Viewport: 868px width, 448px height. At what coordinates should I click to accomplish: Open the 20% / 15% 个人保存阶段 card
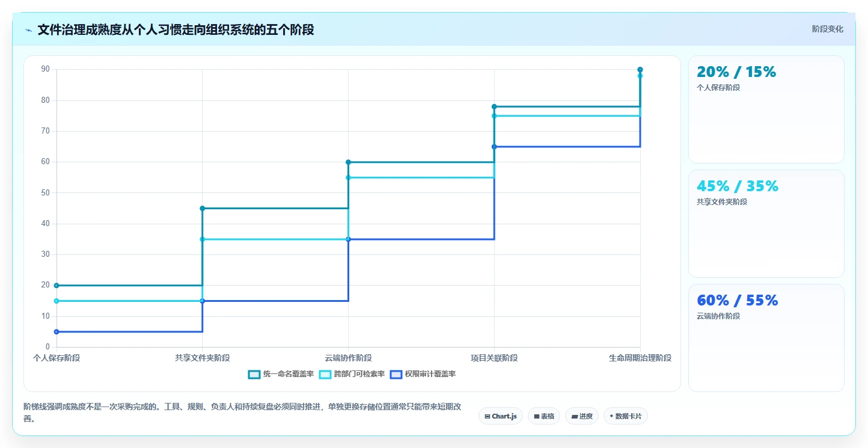(x=766, y=109)
